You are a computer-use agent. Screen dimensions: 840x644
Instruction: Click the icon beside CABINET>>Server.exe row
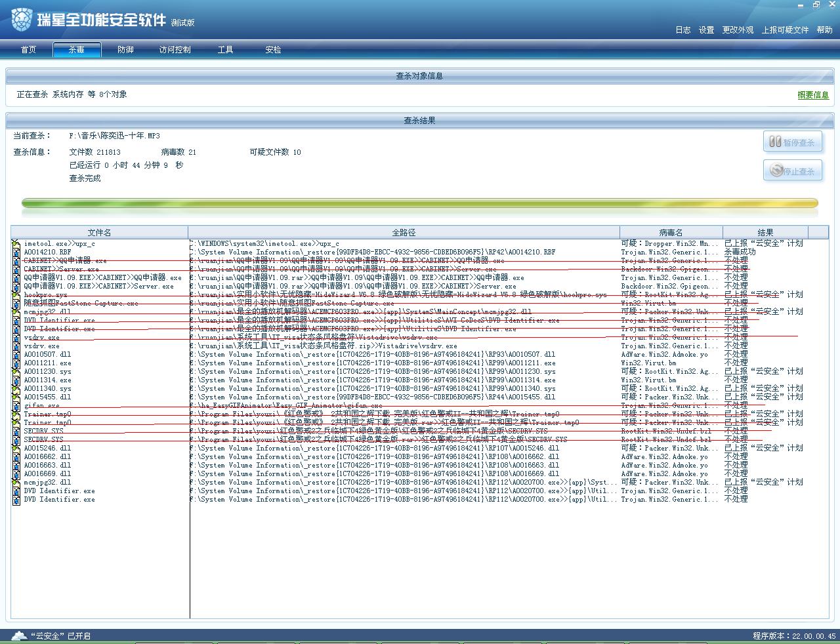coord(16,270)
